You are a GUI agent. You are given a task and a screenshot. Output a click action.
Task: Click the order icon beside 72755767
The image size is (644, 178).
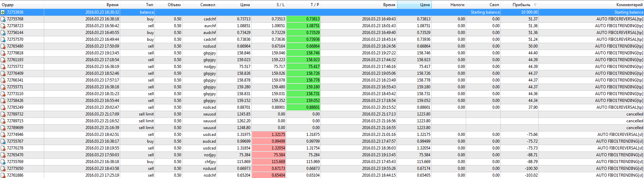(x=3, y=141)
